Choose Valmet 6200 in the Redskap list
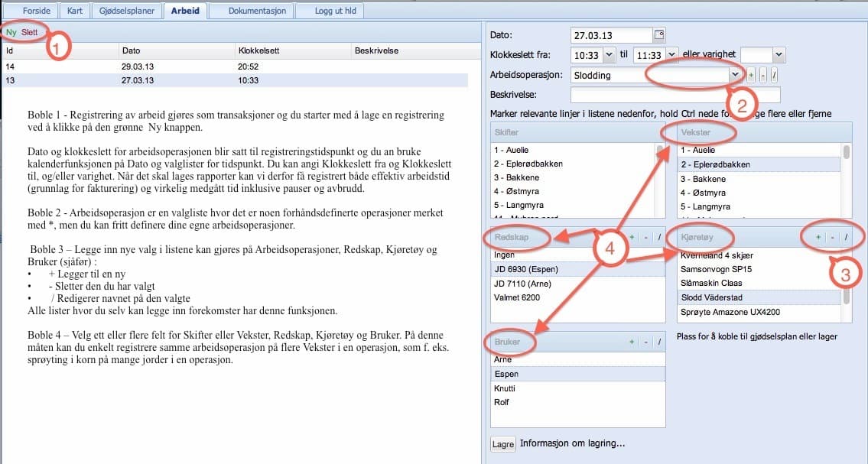This screenshot has height=464, width=868. (578, 297)
